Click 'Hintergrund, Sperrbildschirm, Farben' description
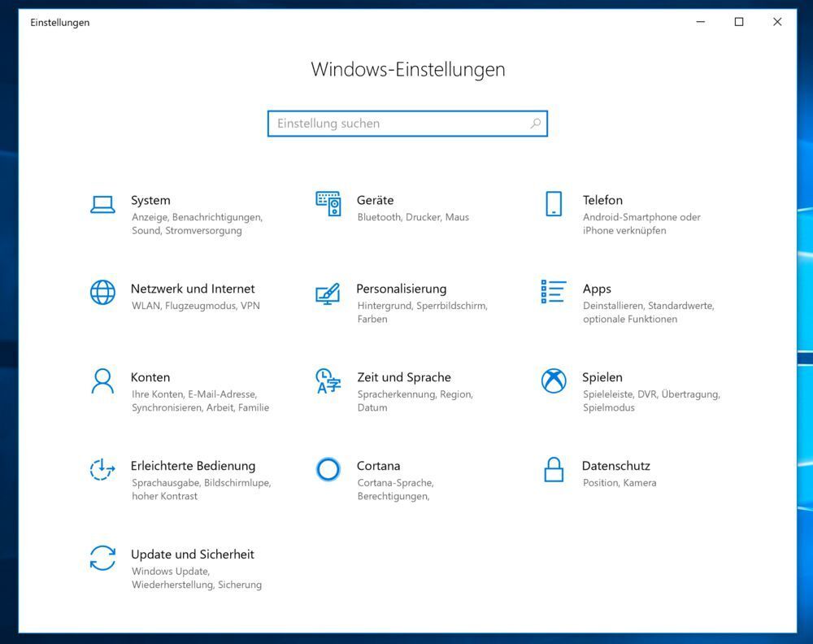This screenshot has width=813, height=644. pos(422,312)
